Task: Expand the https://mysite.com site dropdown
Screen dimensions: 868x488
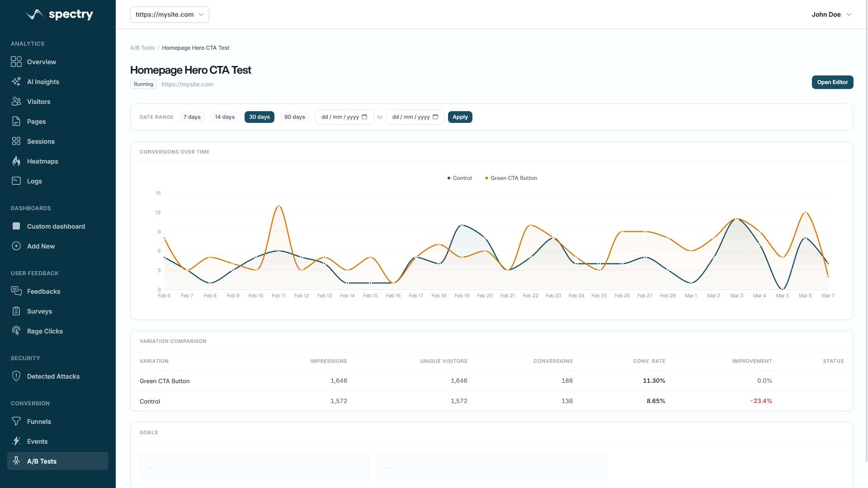Action: [170, 14]
